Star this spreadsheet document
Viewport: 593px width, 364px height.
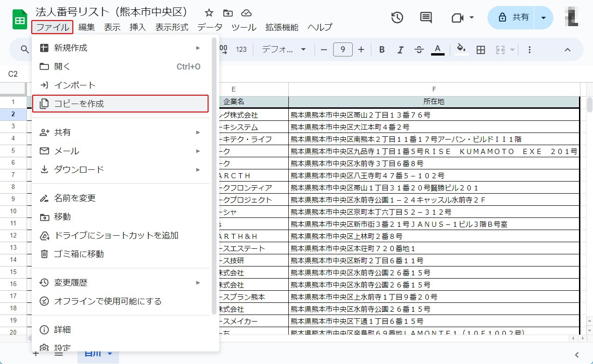point(209,13)
